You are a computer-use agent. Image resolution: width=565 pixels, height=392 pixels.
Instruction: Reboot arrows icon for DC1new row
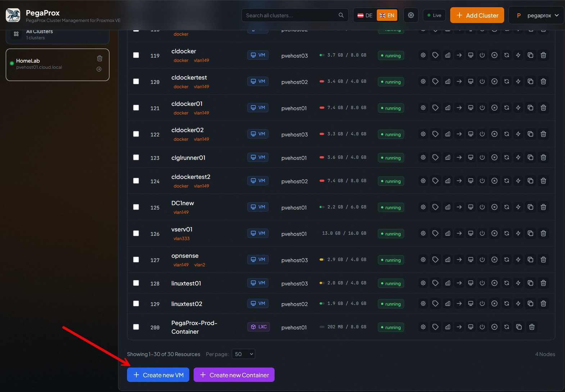507,207
